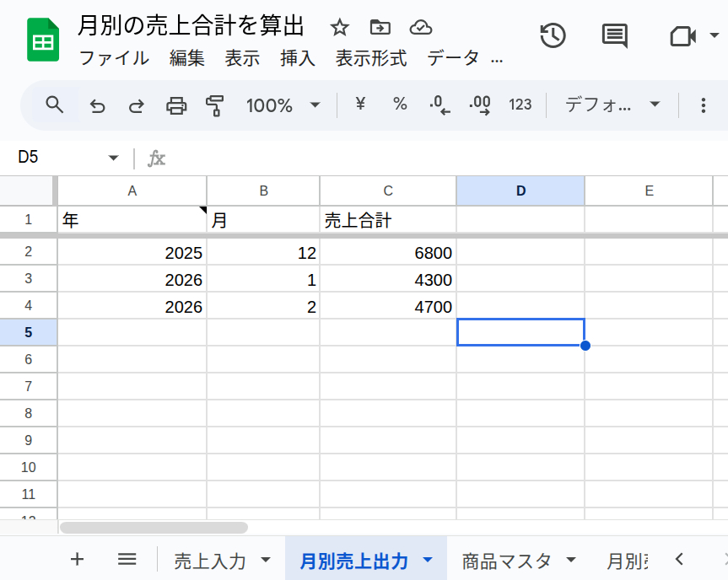
Task: Decrease decimal places
Action: click(x=439, y=105)
